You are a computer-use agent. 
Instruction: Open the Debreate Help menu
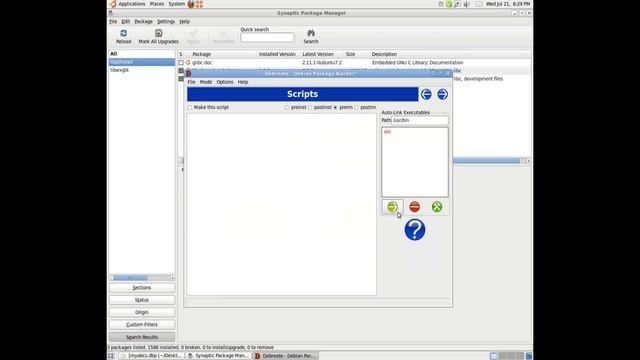(x=243, y=82)
